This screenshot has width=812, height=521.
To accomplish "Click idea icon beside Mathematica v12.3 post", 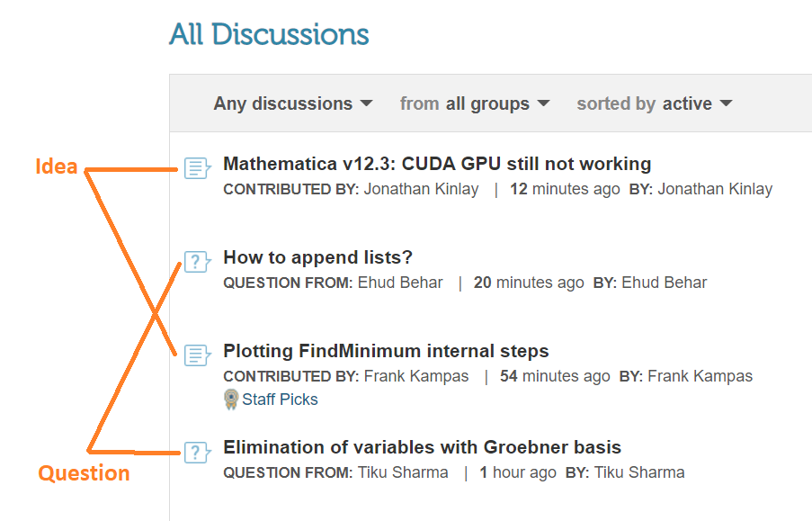I will pyautogui.click(x=197, y=168).
